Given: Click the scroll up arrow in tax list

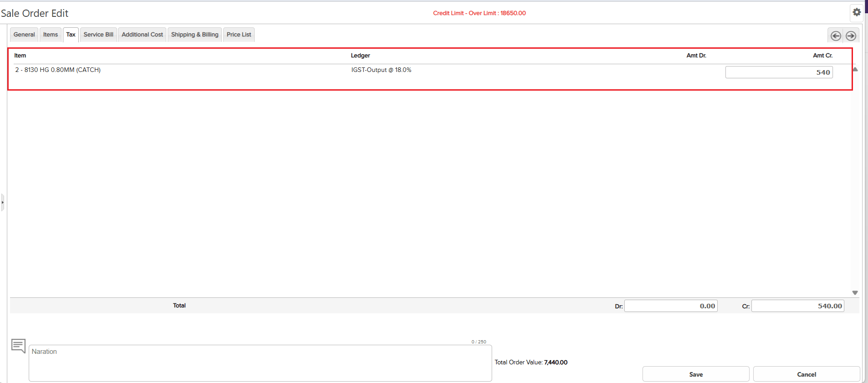Looking at the screenshot, I should click(x=855, y=70).
